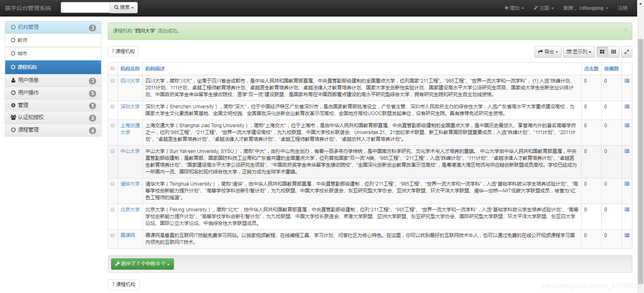Expand the 用户操作 sidebar section
The image size is (644, 293).
click(x=53, y=93)
